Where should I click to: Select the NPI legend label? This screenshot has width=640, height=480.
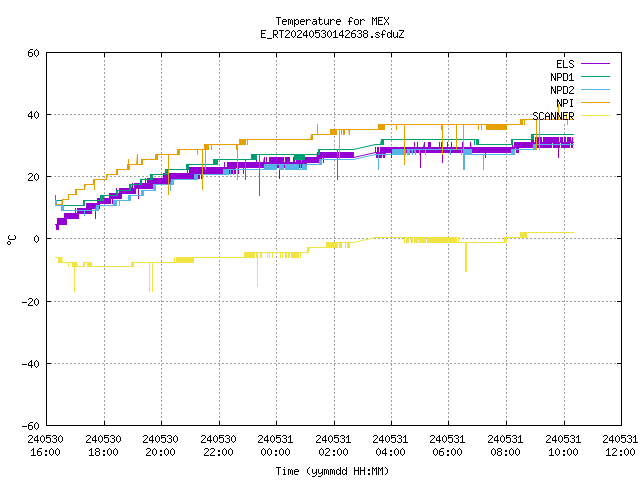point(565,103)
